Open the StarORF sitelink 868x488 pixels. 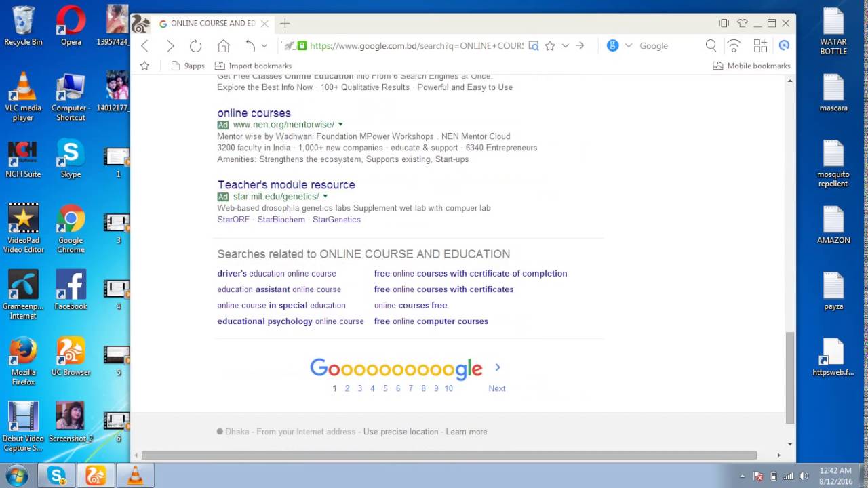[233, 220]
